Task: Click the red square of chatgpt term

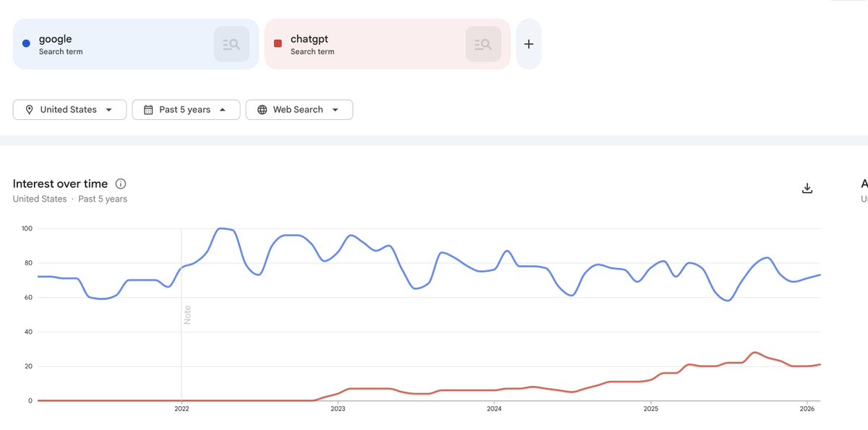Action: (278, 43)
